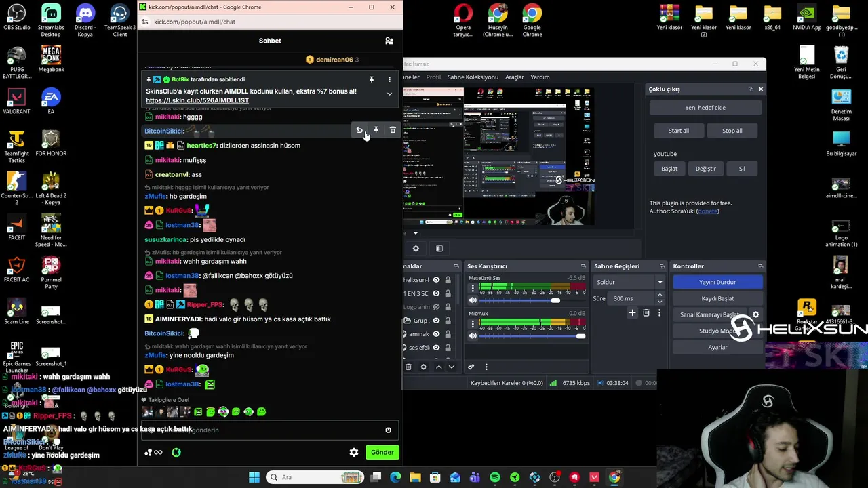Pin BitcoinSikici's chat message
The width and height of the screenshot is (868, 488).
click(x=376, y=130)
